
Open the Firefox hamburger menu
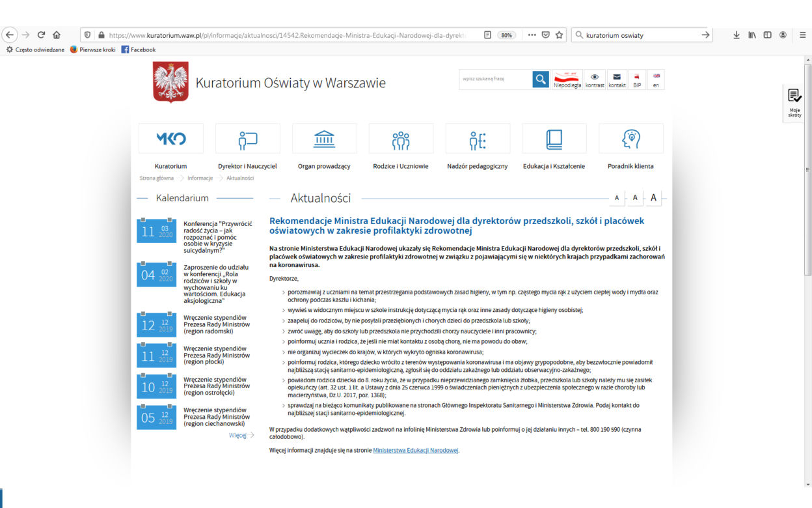coord(803,35)
